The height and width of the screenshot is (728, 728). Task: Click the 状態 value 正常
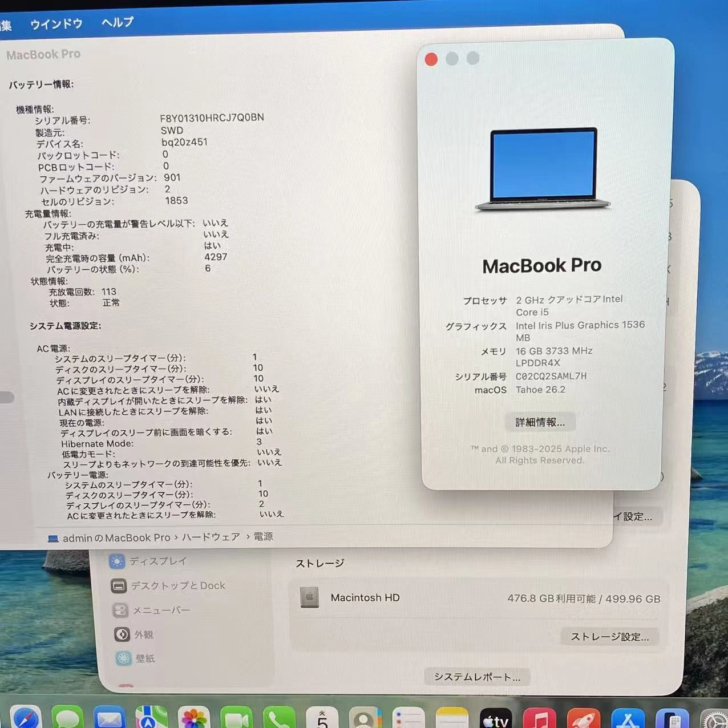[x=111, y=303]
